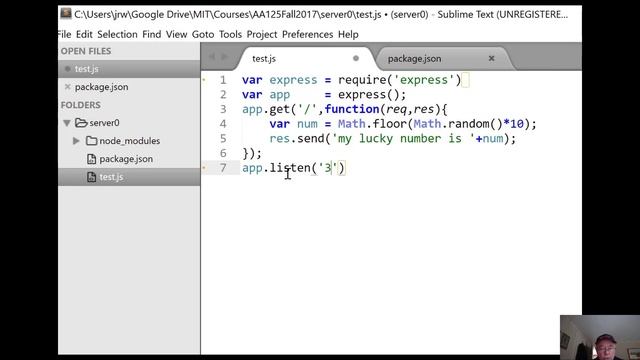
Task: Open the Goto menu
Action: point(203,34)
